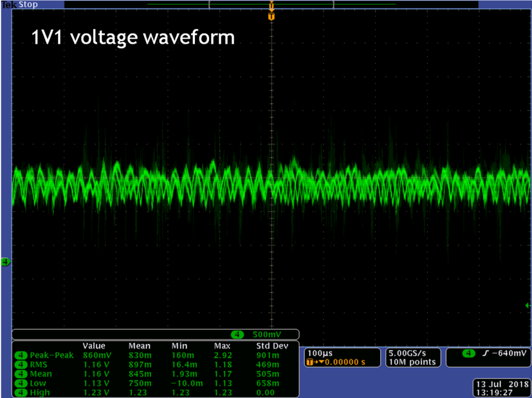Image resolution: width=532 pixels, height=398 pixels.
Task: Click the 1V1 voltage waveform title
Action: pyautogui.click(x=133, y=38)
